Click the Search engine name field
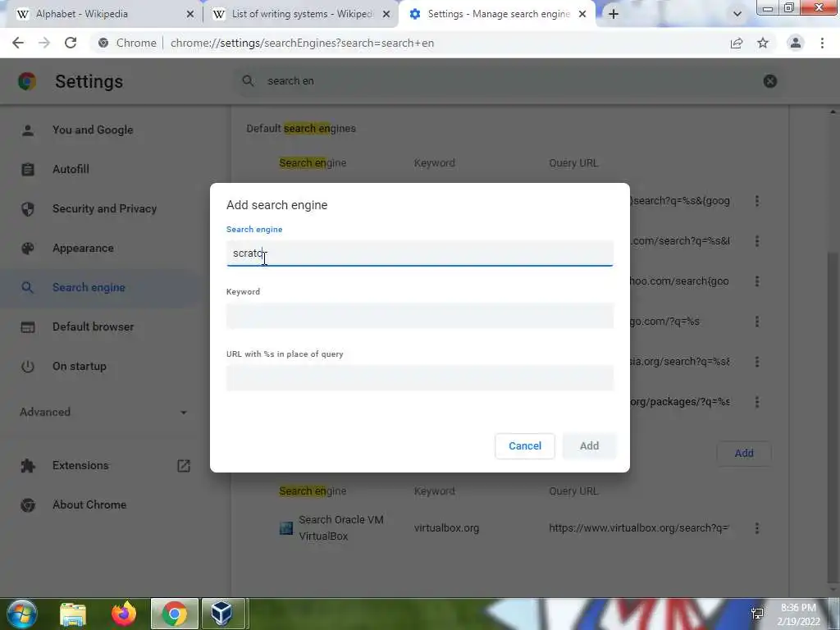The width and height of the screenshot is (840, 630). pos(419,253)
